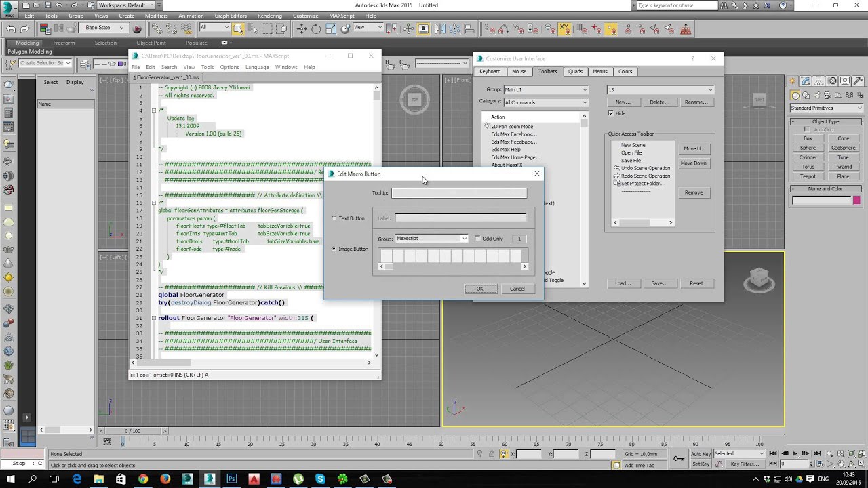Open the Utilities hammer panel tab
The image size is (868, 488).
tap(858, 81)
